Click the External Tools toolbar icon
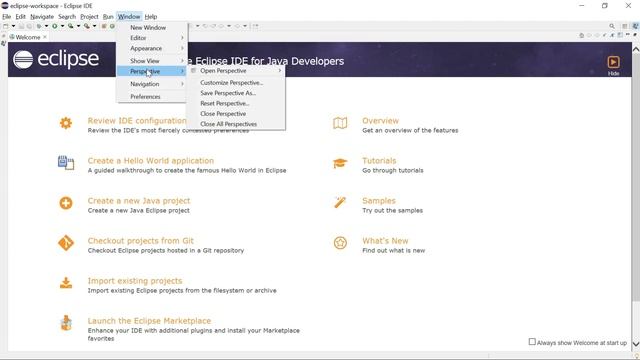Image resolution: width=640 pixels, height=360 pixels. pos(87,26)
